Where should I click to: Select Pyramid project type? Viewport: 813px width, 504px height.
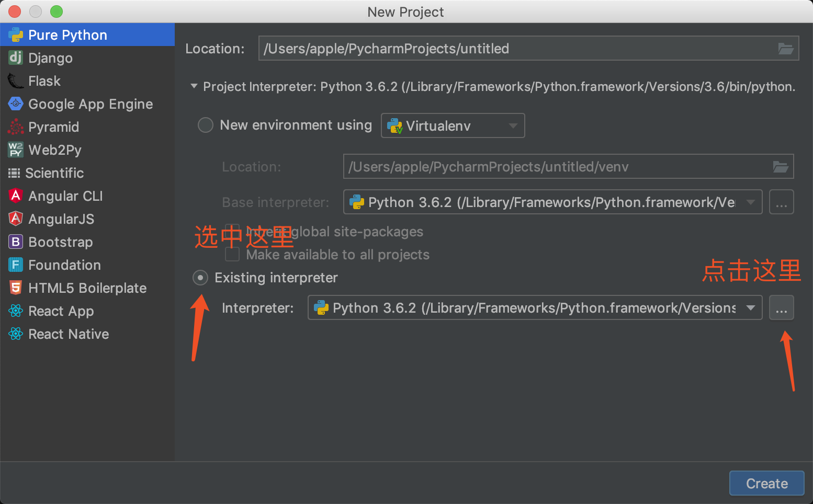87,127
